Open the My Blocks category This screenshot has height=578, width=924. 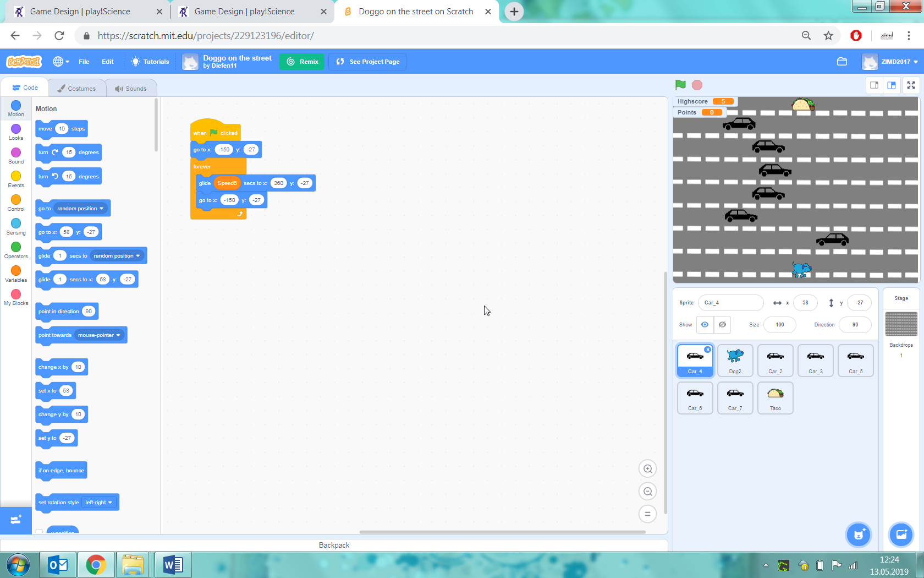click(x=16, y=298)
